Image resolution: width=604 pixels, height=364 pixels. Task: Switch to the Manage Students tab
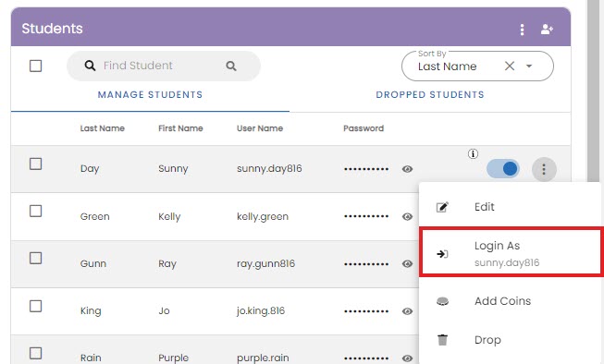tap(150, 94)
